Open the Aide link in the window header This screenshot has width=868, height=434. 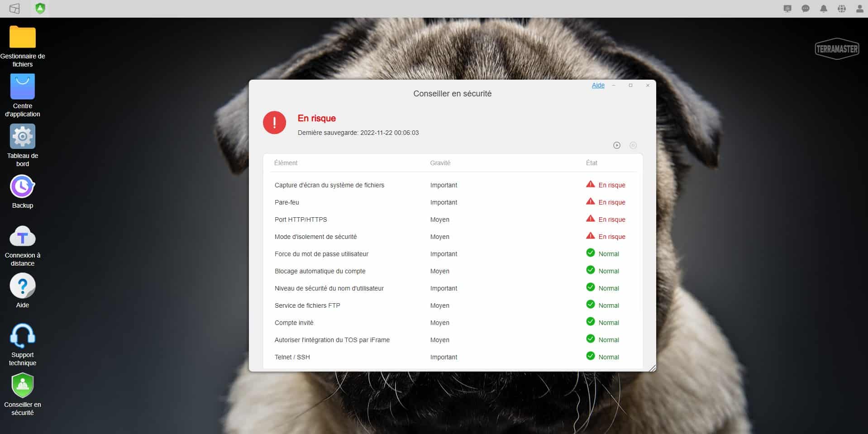(598, 85)
